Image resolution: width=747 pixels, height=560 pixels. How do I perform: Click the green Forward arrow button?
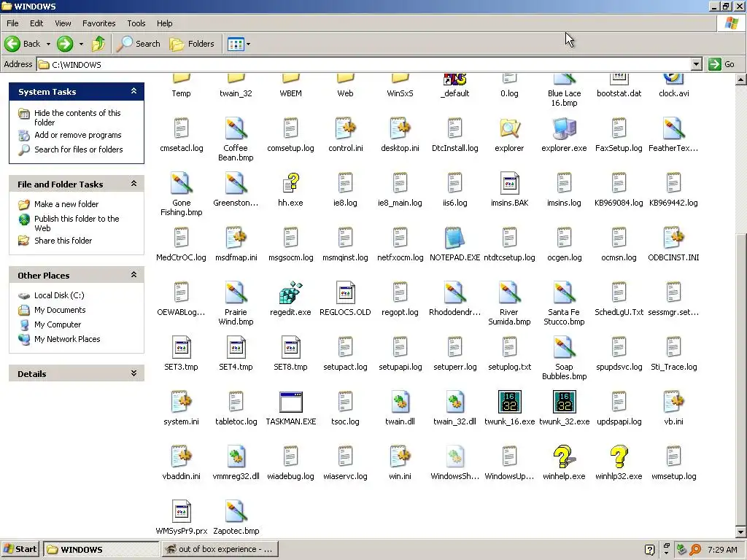(65, 44)
